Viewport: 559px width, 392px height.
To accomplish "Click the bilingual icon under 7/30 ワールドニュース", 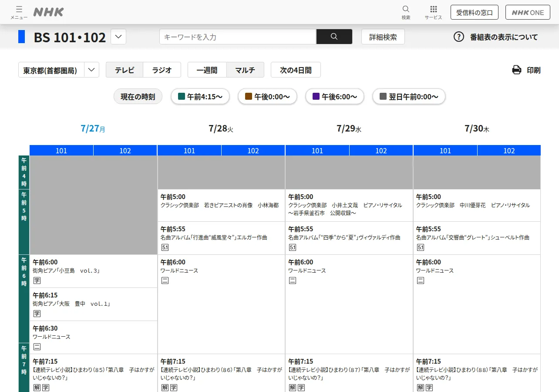I will (421, 280).
